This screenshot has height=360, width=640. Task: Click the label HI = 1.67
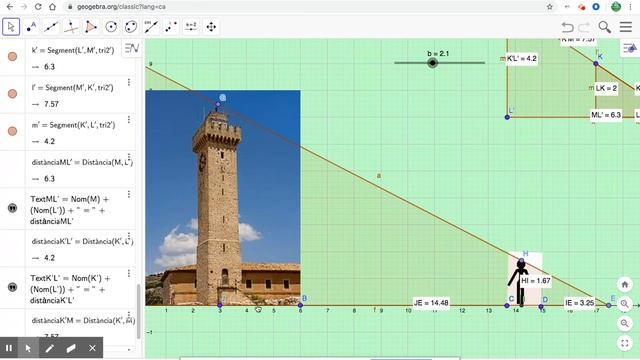tap(536, 281)
